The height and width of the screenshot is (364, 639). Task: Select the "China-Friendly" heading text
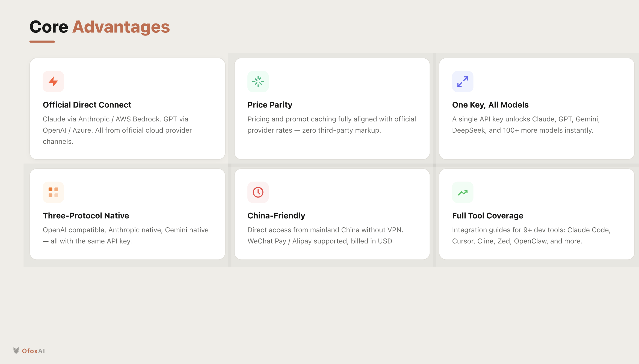276,216
